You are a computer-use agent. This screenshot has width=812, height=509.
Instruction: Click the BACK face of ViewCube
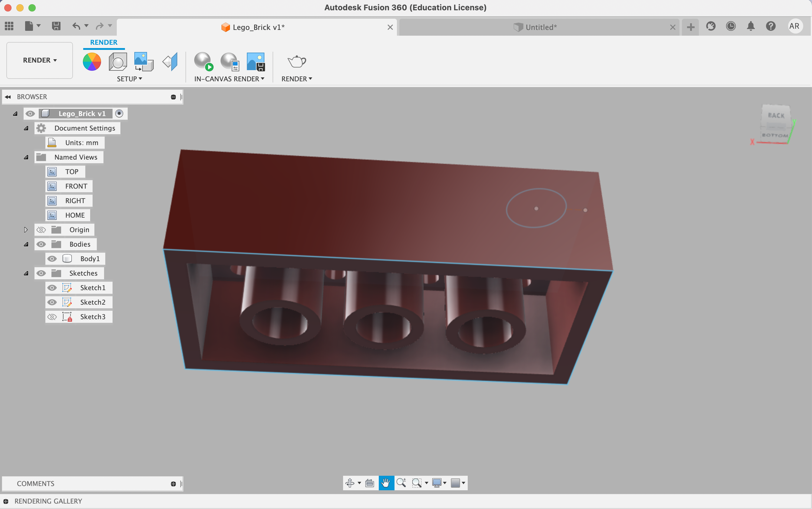pyautogui.click(x=776, y=115)
